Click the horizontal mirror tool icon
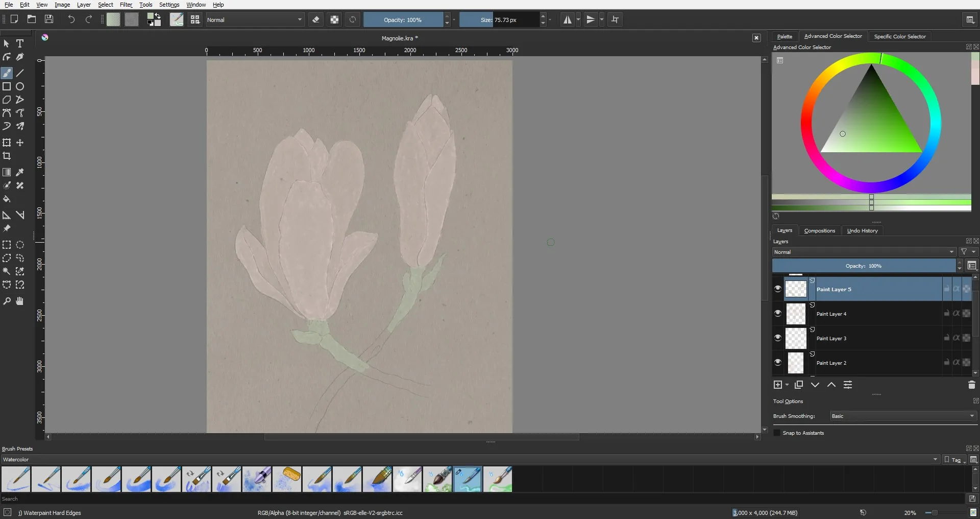The width and height of the screenshot is (980, 519). point(567,20)
